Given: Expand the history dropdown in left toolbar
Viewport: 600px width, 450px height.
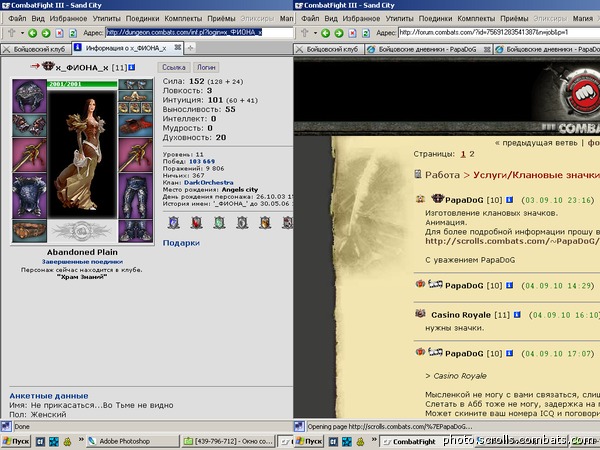Looking at the screenshot, I should [22, 33].
